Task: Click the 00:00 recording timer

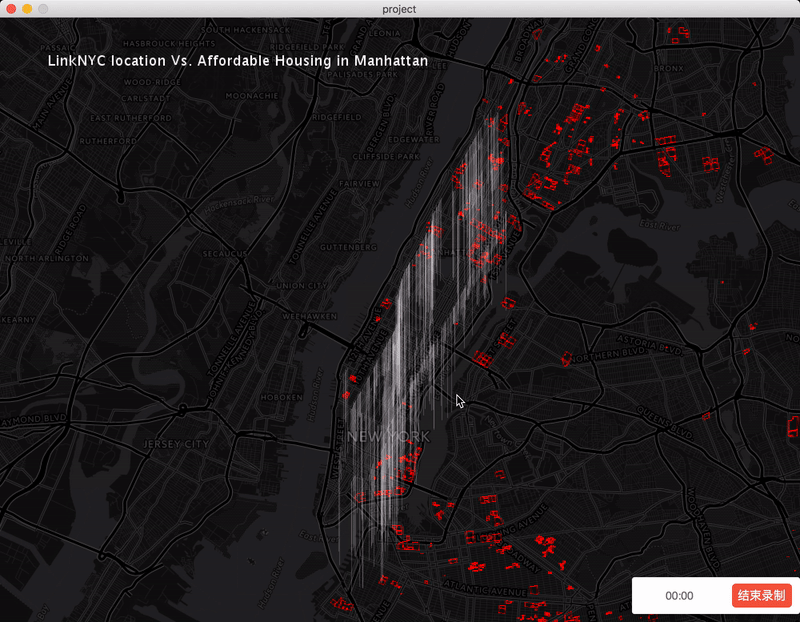Action: [679, 596]
